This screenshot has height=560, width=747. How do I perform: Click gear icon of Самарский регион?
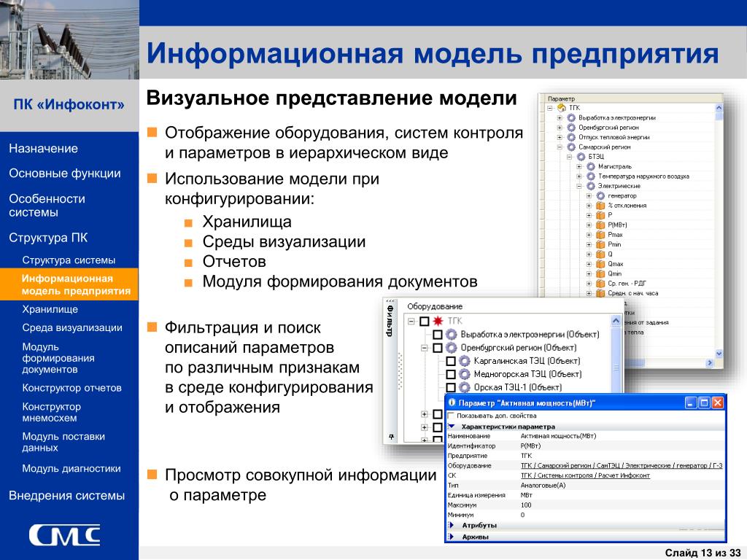[571, 147]
